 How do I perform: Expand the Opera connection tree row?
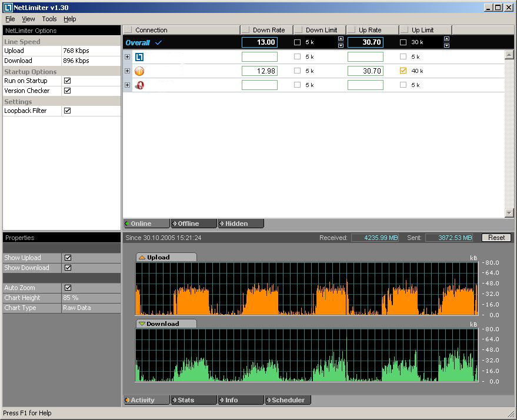[x=127, y=85]
